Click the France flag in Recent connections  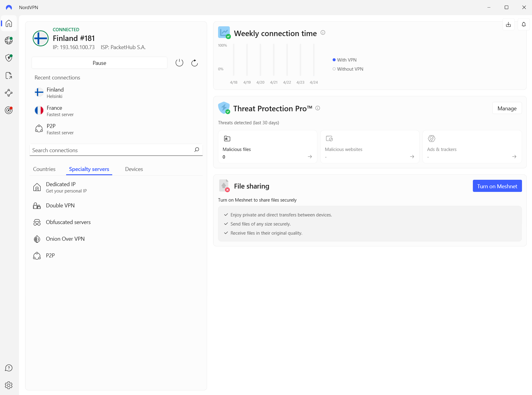coord(39,110)
